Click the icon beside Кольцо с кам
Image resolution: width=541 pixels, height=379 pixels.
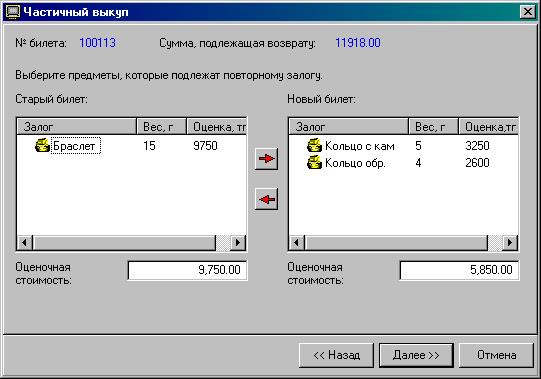[x=314, y=145]
